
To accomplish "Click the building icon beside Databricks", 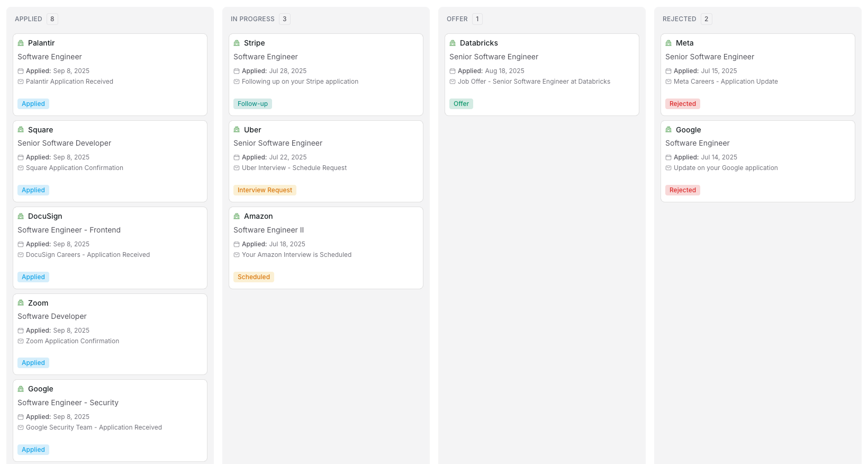I will coord(453,43).
